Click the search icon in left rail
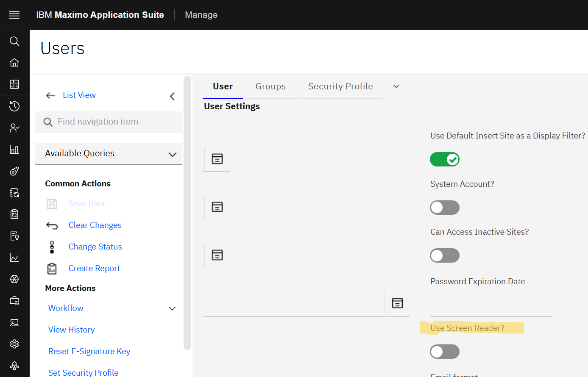 coord(14,41)
